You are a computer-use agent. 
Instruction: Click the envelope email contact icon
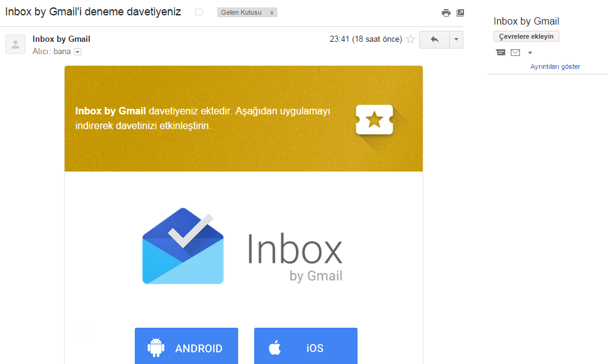pyautogui.click(x=516, y=52)
